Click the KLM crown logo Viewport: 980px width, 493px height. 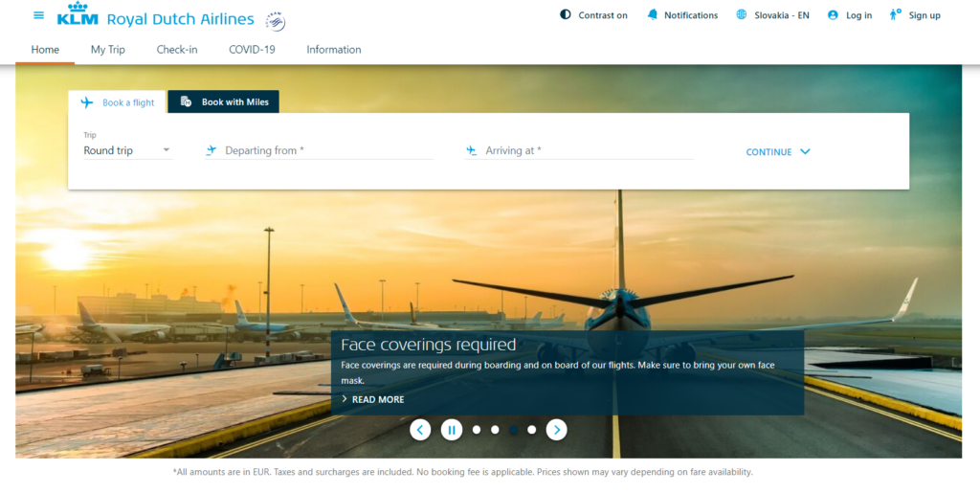coord(78,15)
